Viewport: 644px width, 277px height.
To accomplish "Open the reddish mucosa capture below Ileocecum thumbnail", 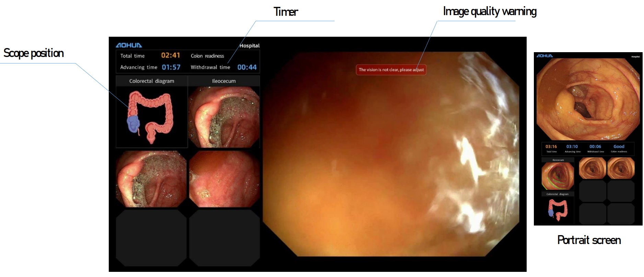I will point(224,179).
